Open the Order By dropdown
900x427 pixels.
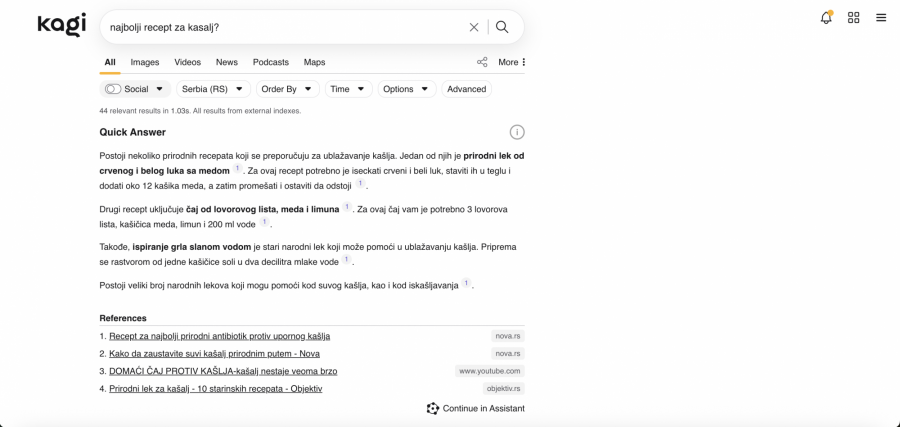287,89
